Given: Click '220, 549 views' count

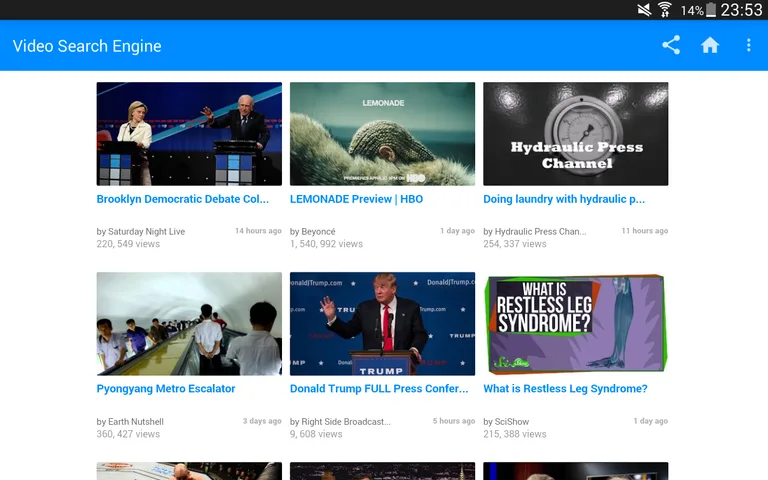Looking at the screenshot, I should click(x=128, y=244).
